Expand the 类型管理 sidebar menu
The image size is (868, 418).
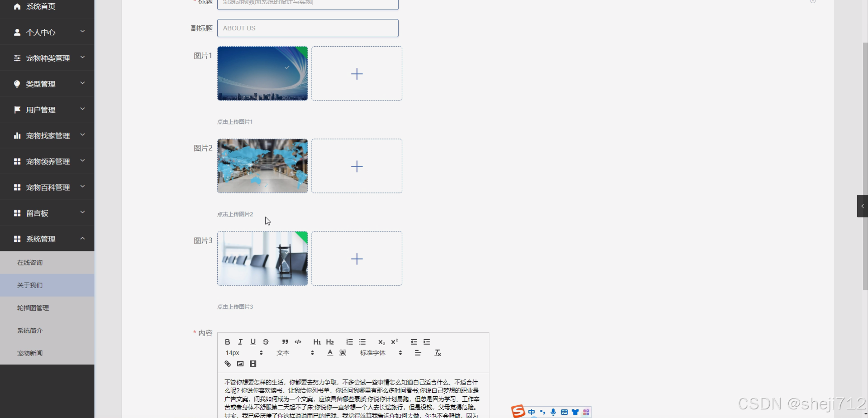point(47,84)
